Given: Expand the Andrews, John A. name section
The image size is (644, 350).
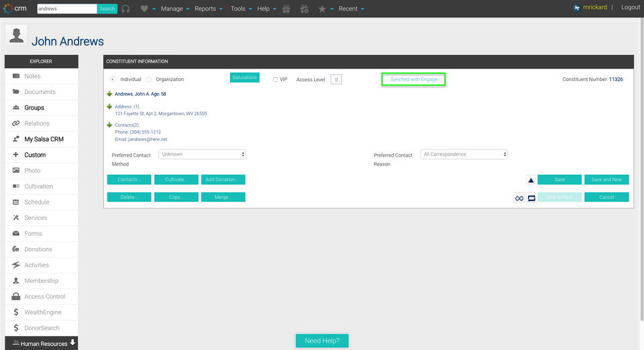Looking at the screenshot, I should pos(109,94).
